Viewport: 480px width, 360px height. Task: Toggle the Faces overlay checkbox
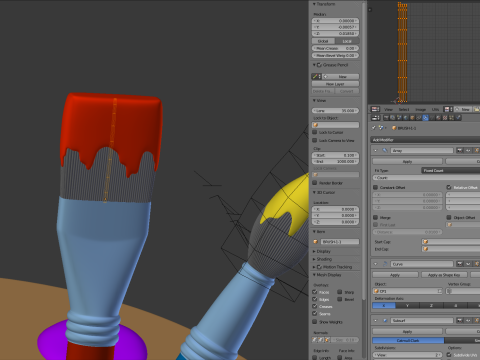[314, 292]
